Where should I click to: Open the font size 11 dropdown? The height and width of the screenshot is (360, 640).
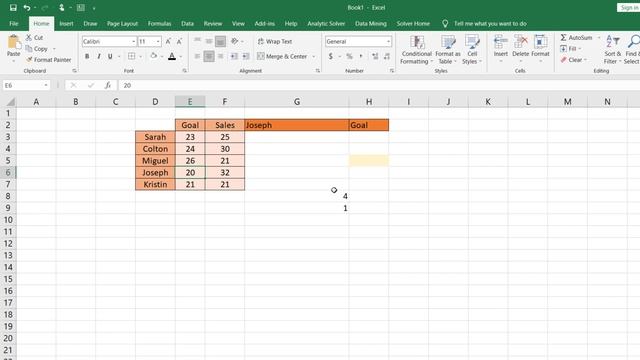(x=158, y=42)
